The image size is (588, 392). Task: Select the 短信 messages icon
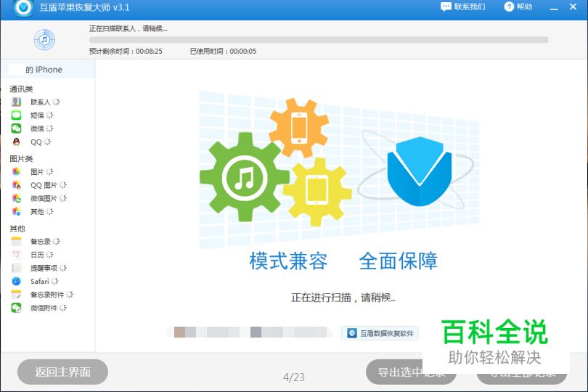coord(16,115)
